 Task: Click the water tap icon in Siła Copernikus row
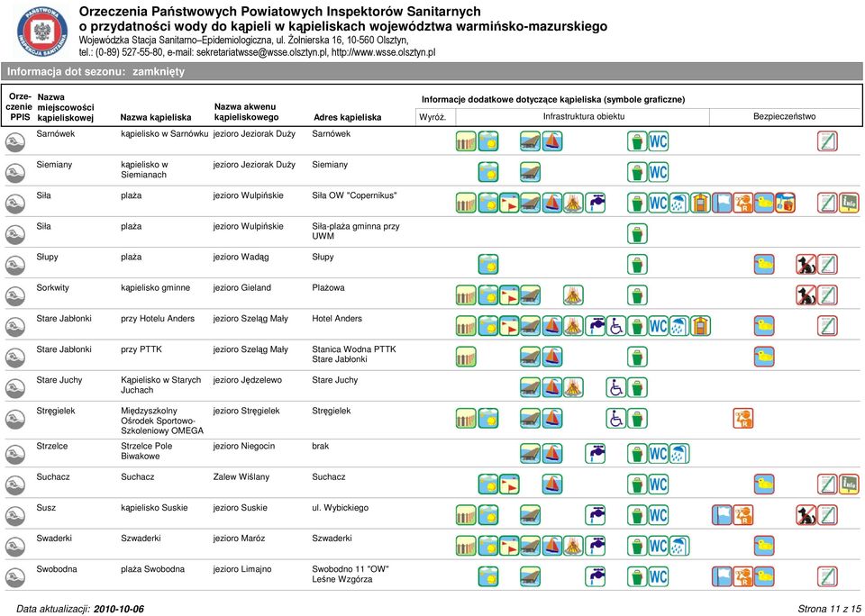pos(596,203)
